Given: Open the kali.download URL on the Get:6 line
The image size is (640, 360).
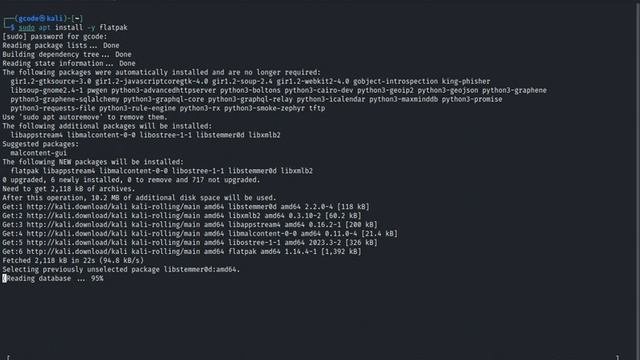Looking at the screenshot, I should click(77, 252).
